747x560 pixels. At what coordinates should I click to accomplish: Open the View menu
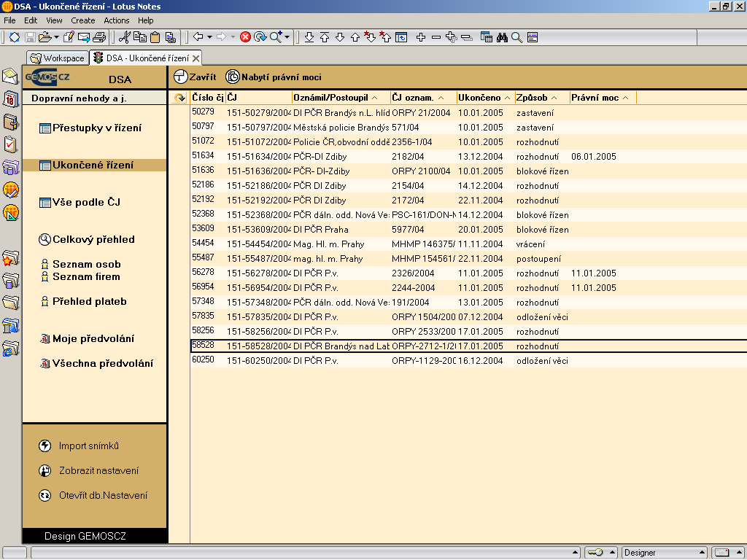[x=54, y=20]
